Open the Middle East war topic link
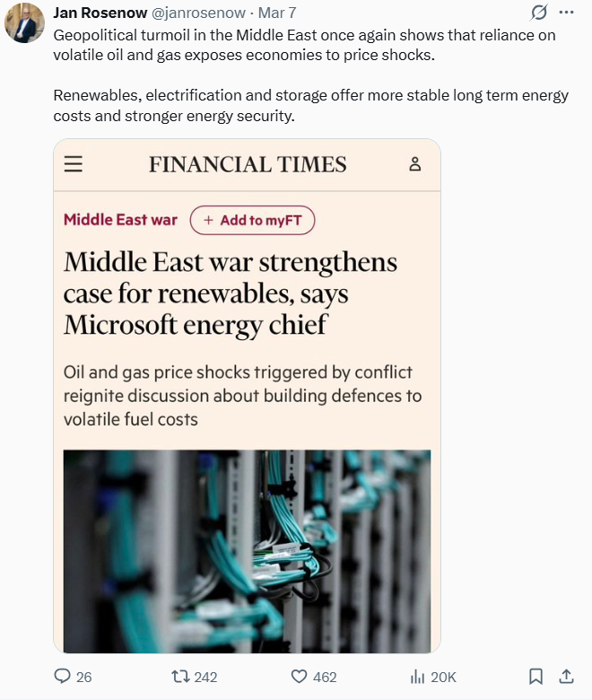This screenshot has height=700, width=592. click(x=120, y=220)
